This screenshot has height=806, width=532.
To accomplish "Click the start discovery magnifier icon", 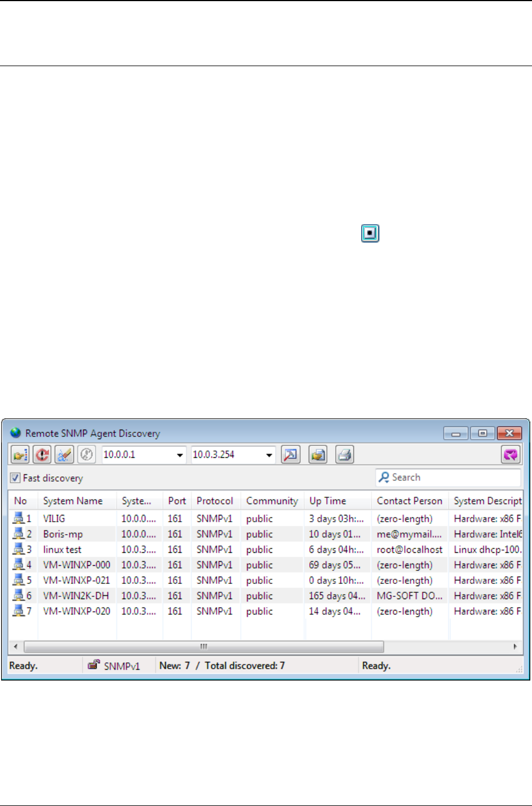I will [291, 454].
